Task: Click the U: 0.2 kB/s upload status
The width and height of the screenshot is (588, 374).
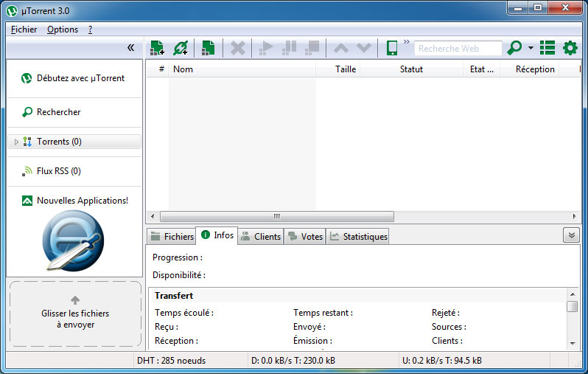Action: click(x=442, y=361)
